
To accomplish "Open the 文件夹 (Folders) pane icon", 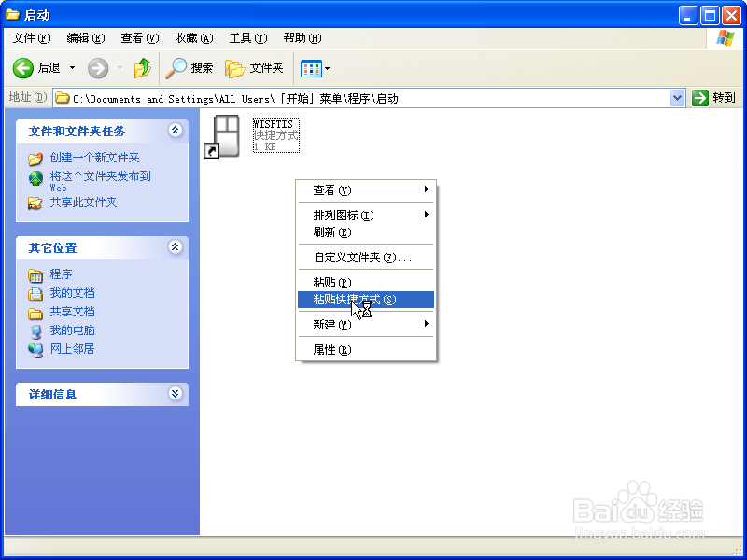I will (245, 68).
